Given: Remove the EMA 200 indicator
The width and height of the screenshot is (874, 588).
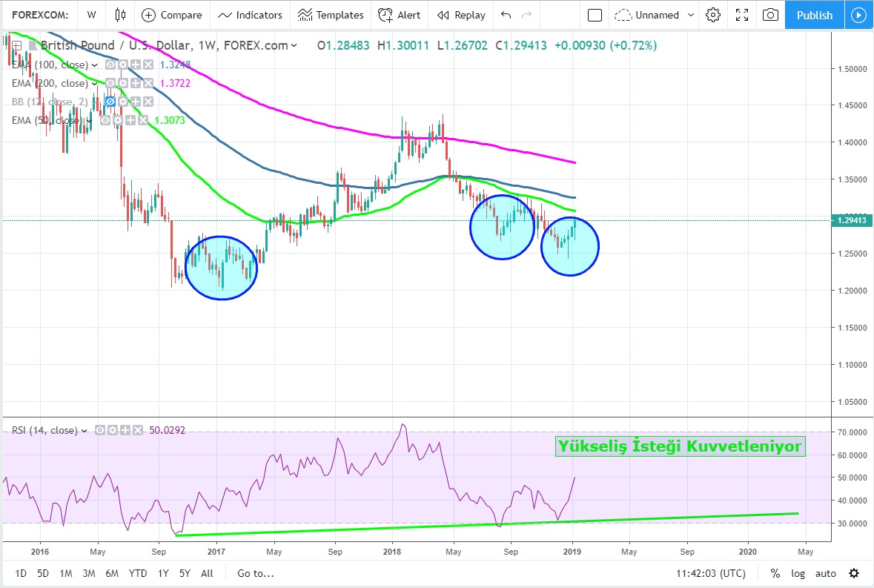Looking at the screenshot, I should [x=148, y=84].
